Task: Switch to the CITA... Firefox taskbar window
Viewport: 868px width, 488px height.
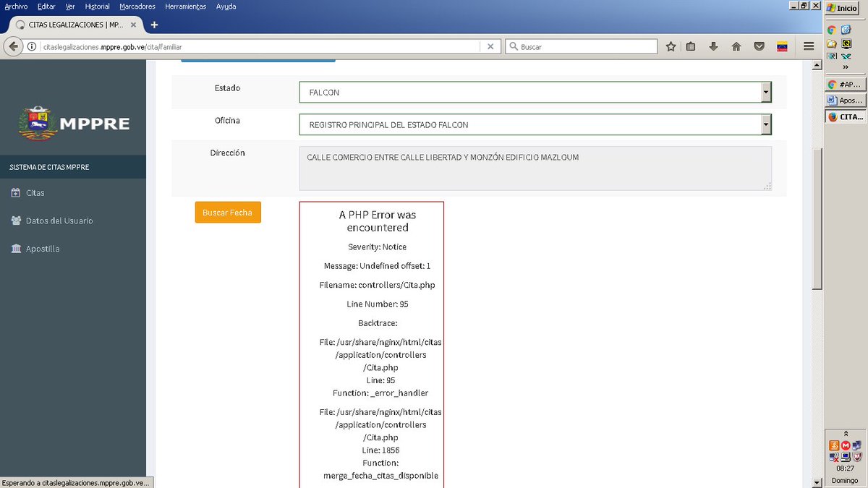Action: [846, 116]
